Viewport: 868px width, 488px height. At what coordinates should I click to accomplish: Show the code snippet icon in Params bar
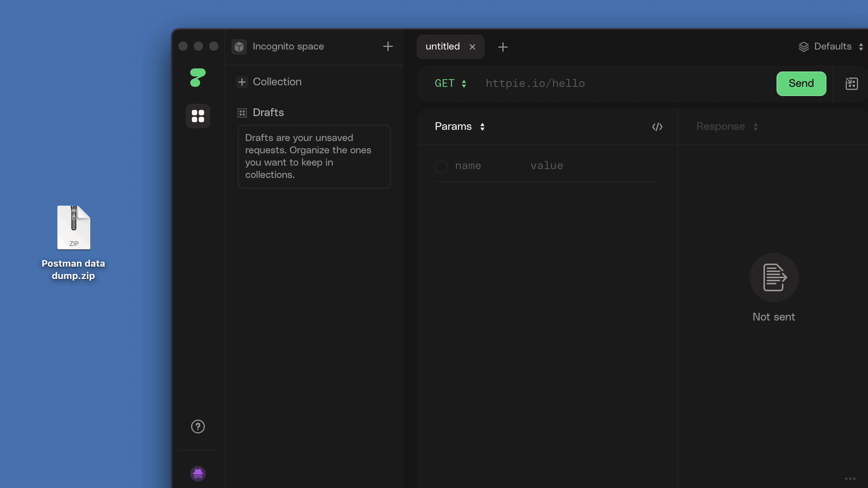pyautogui.click(x=657, y=127)
